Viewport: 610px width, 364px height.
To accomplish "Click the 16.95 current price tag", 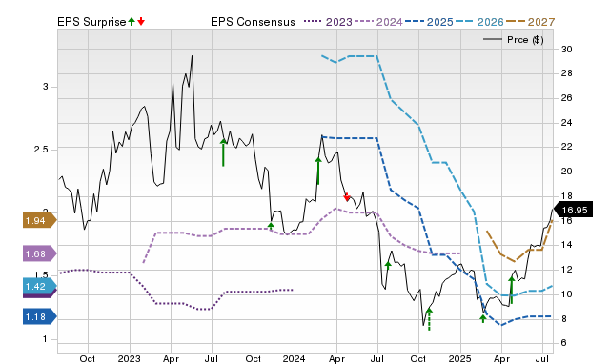I will pos(573,210).
